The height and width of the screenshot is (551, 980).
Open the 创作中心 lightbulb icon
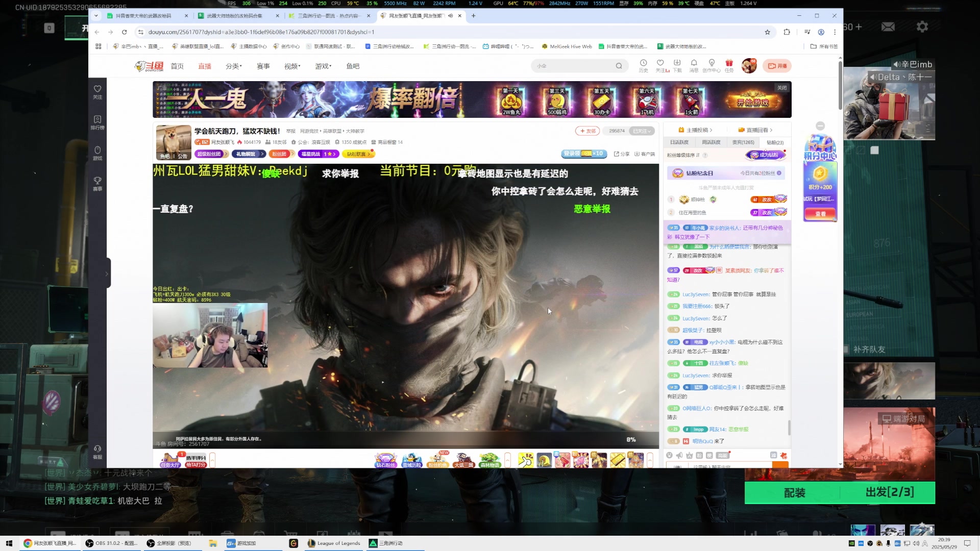pyautogui.click(x=712, y=66)
